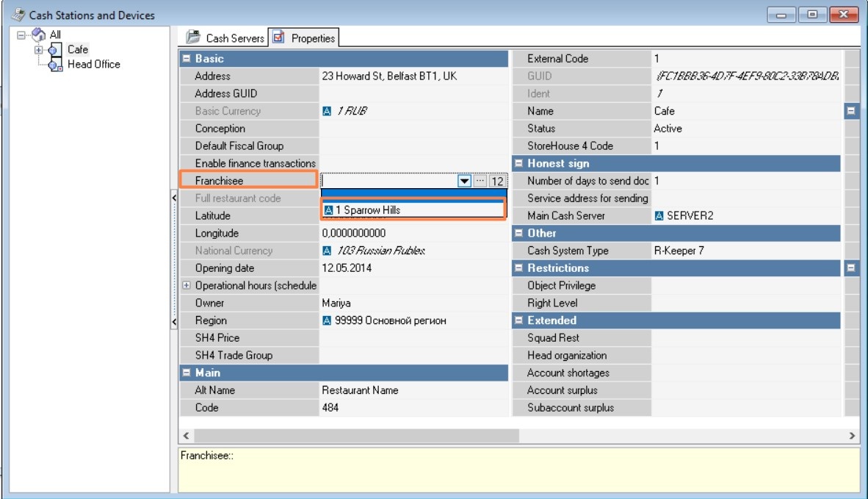
Task: Select the All root node icon
Action: [39, 35]
